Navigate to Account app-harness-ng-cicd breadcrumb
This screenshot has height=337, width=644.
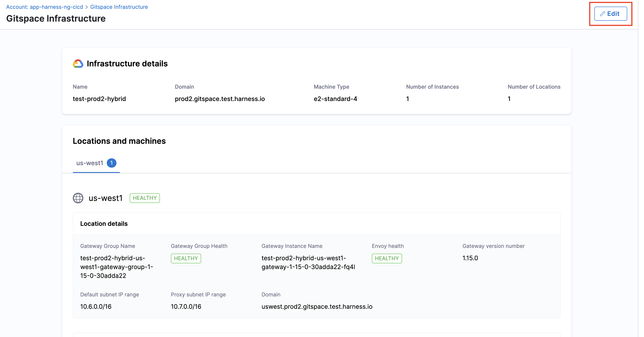(45, 7)
